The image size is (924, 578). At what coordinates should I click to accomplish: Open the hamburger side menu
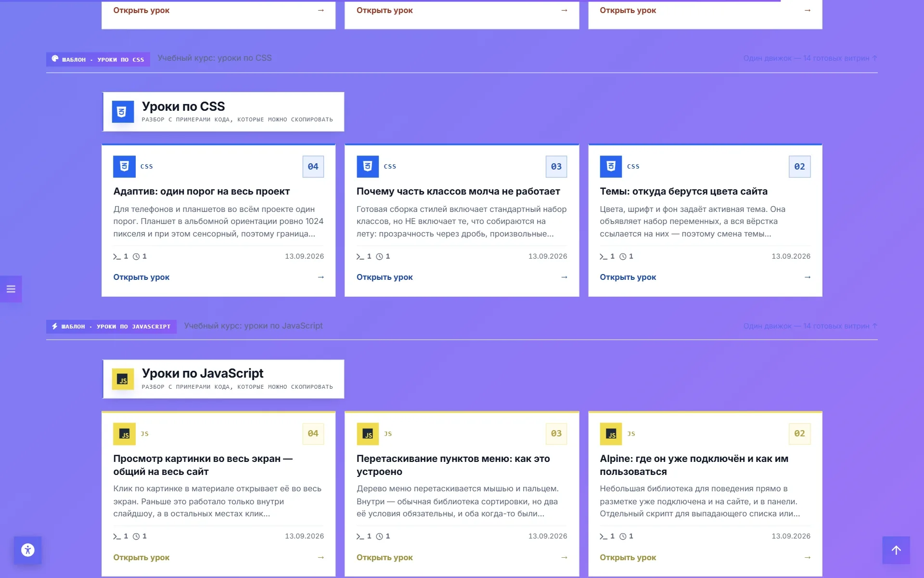pos(11,289)
